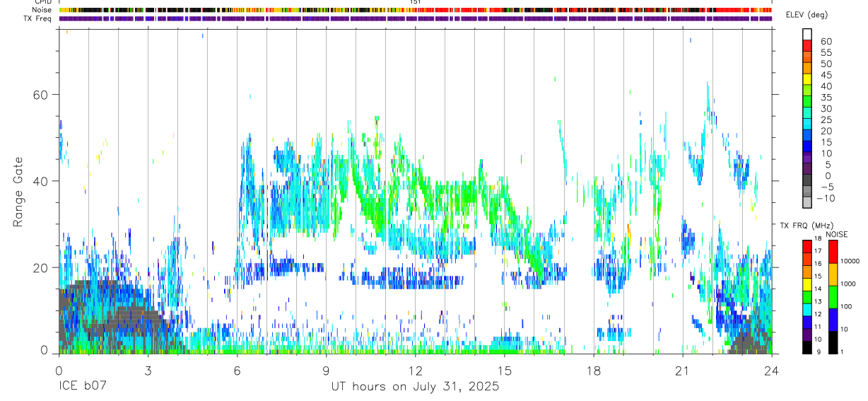The width and height of the screenshot is (868, 401).
Task: Select the orange 1000–10000 NOISE colorbar segment
Action: (833, 274)
